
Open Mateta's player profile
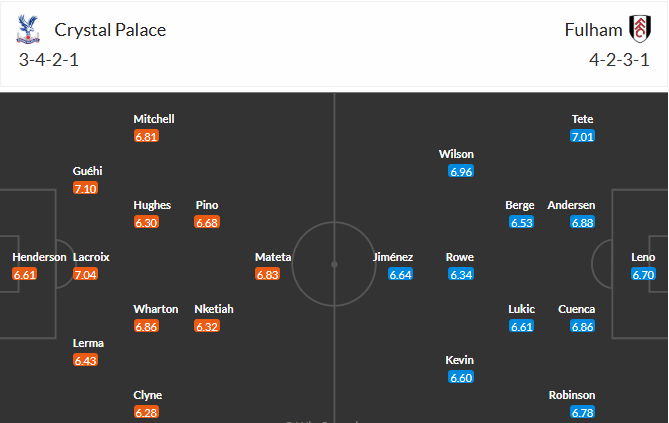point(273,257)
